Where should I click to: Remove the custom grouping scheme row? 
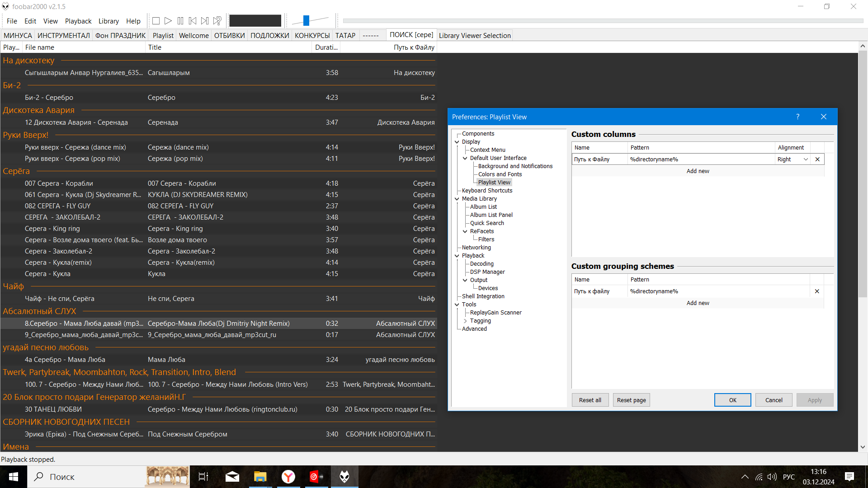point(817,291)
